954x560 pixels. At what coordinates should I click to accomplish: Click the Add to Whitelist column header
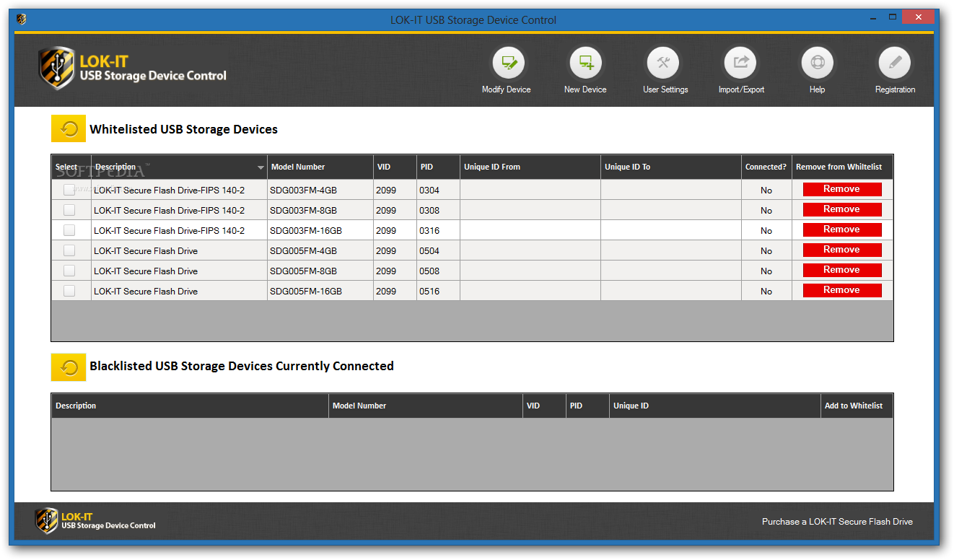pos(857,406)
